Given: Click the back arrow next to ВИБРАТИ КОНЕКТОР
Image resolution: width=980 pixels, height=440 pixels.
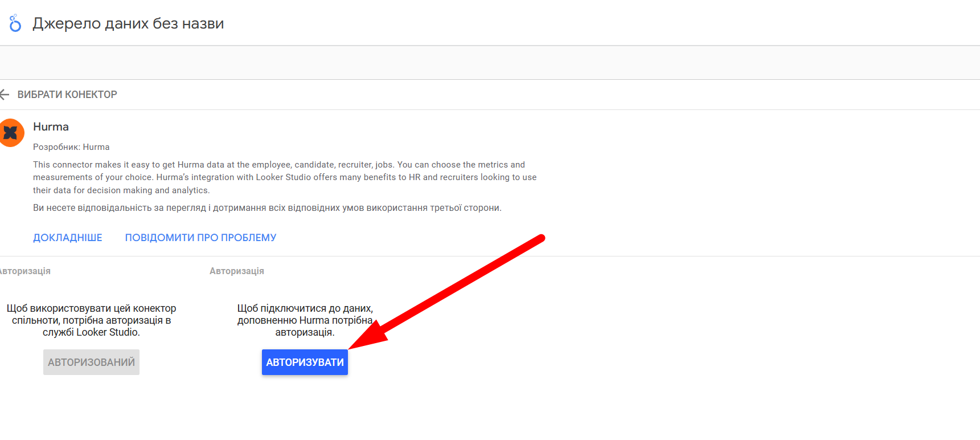Looking at the screenshot, I should 5,95.
